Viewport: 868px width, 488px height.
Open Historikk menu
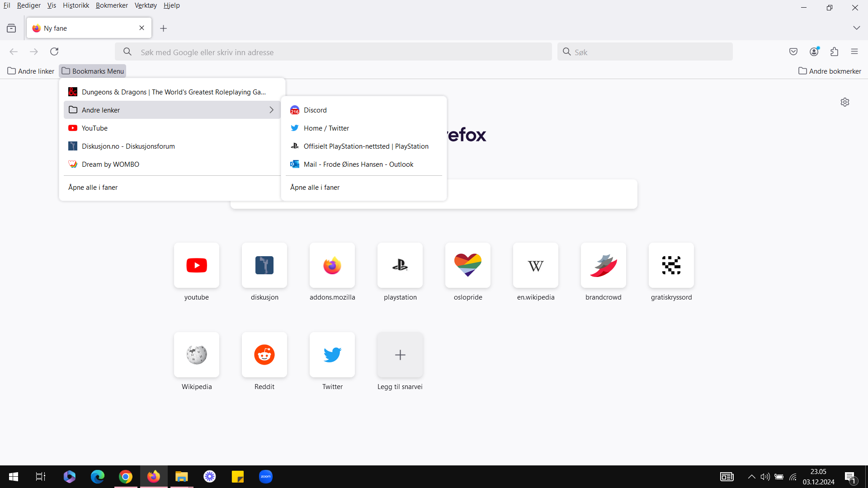click(x=76, y=5)
